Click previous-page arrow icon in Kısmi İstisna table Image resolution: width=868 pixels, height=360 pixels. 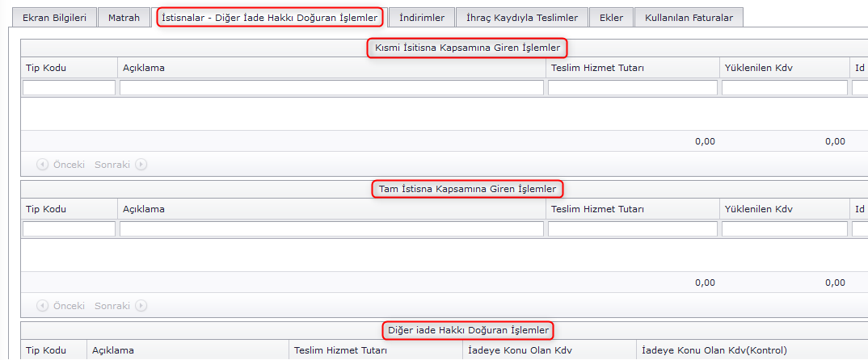click(x=42, y=165)
